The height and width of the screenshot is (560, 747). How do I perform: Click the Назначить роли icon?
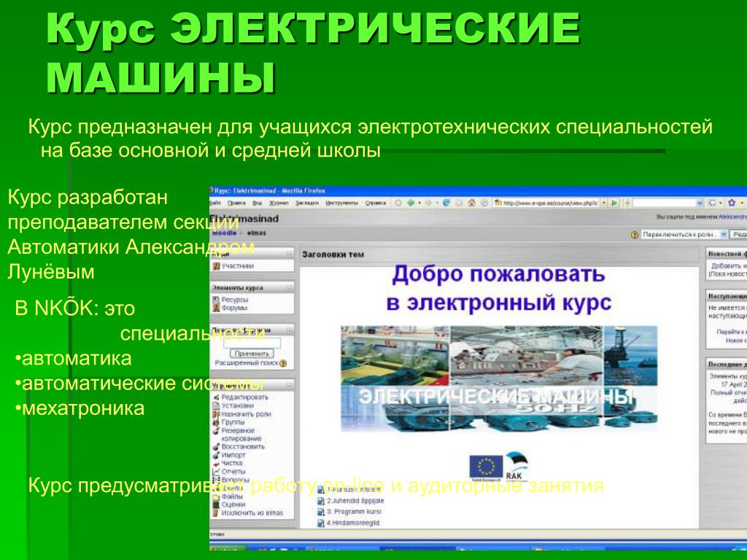pyautogui.click(x=216, y=414)
